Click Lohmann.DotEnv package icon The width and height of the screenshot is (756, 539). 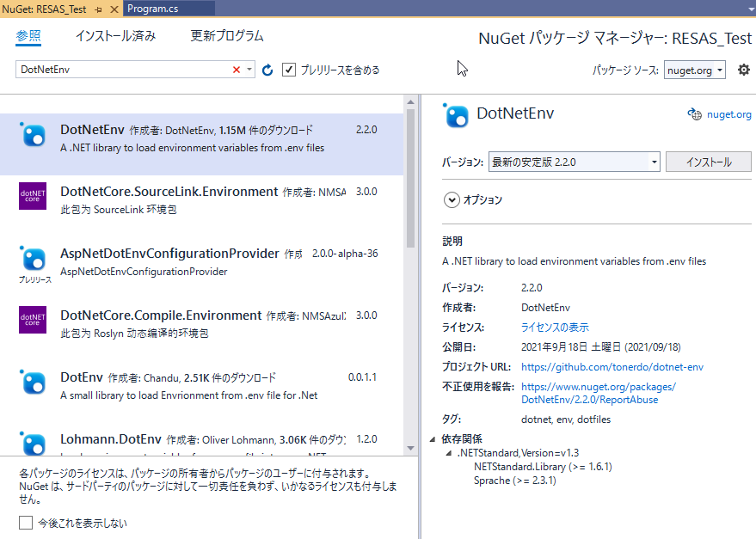click(x=33, y=444)
